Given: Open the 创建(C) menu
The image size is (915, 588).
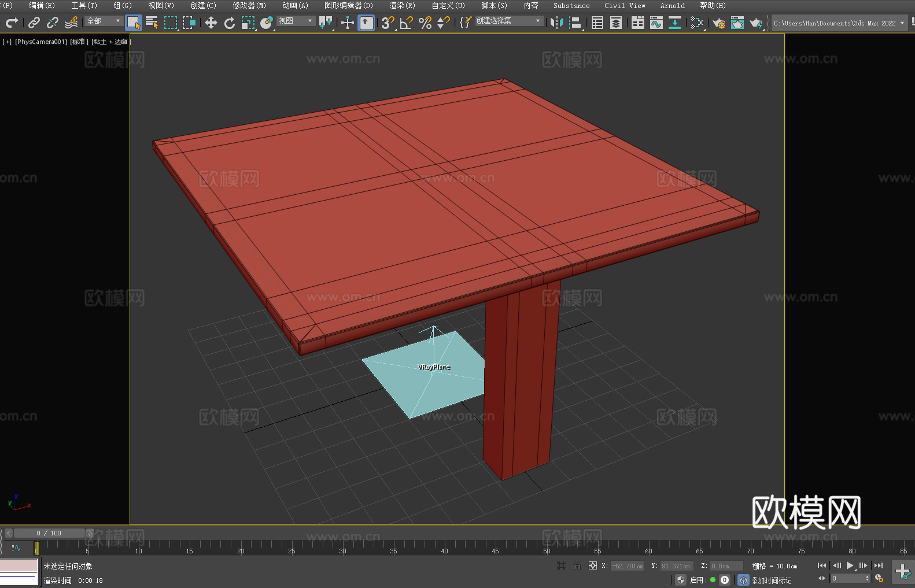Looking at the screenshot, I should click(203, 5).
